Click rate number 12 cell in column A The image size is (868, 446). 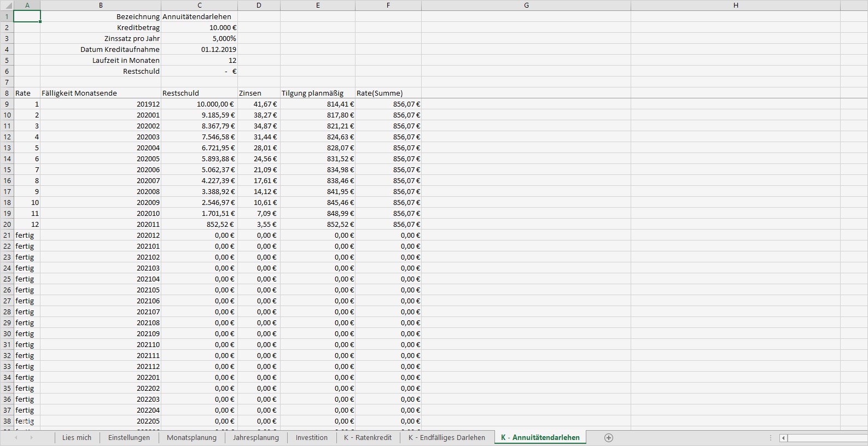pos(27,224)
